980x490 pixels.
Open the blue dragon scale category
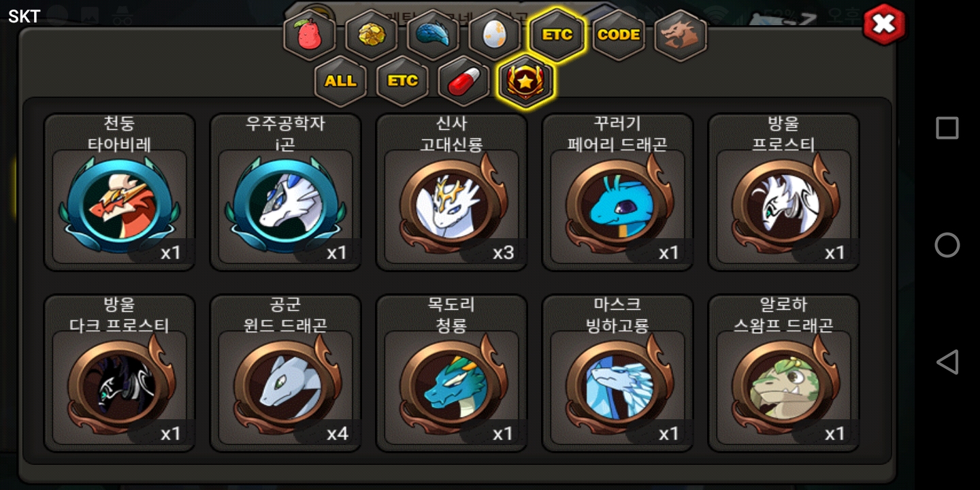[x=433, y=35]
